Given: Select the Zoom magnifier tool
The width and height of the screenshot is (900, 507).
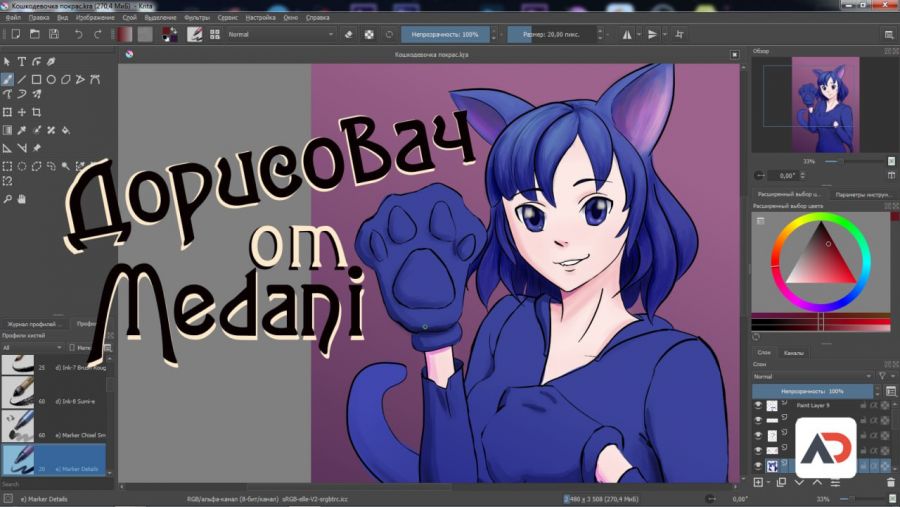Looking at the screenshot, I should 8,199.
